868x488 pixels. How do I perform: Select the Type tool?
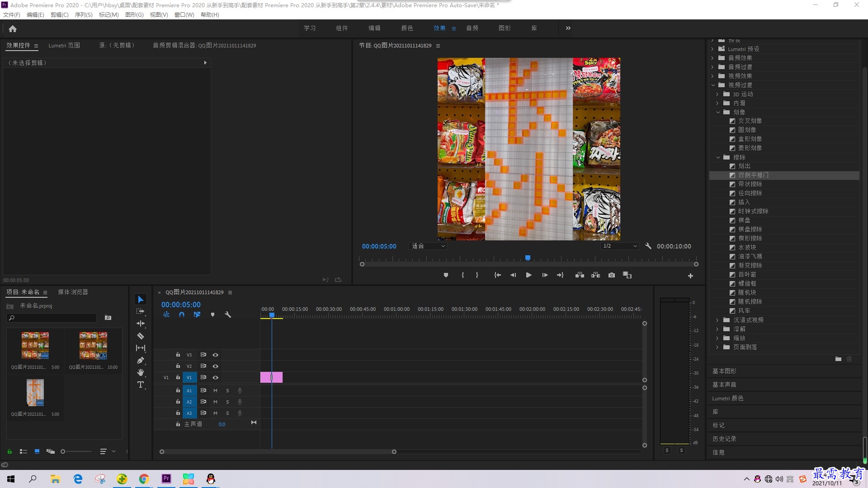click(141, 385)
